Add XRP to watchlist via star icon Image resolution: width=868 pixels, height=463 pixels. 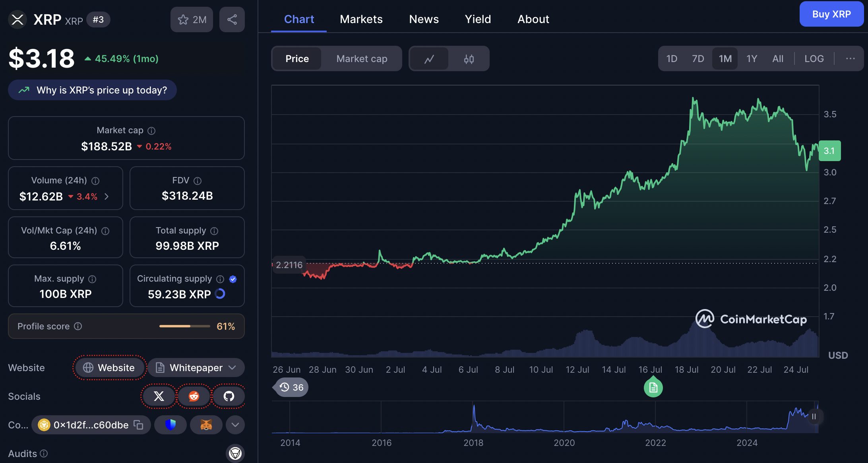pos(192,19)
